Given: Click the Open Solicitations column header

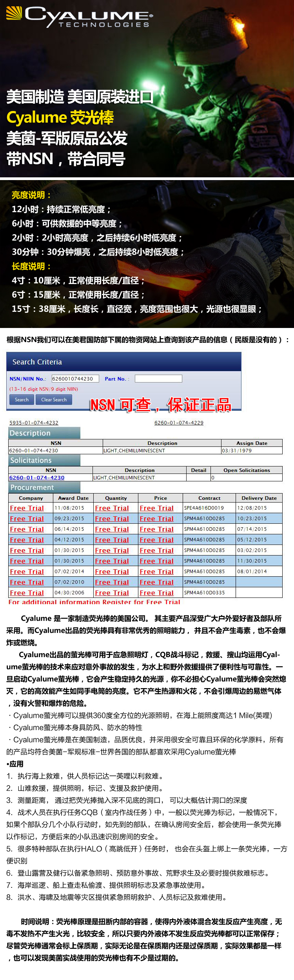Looking at the screenshot, I should [x=247, y=470].
